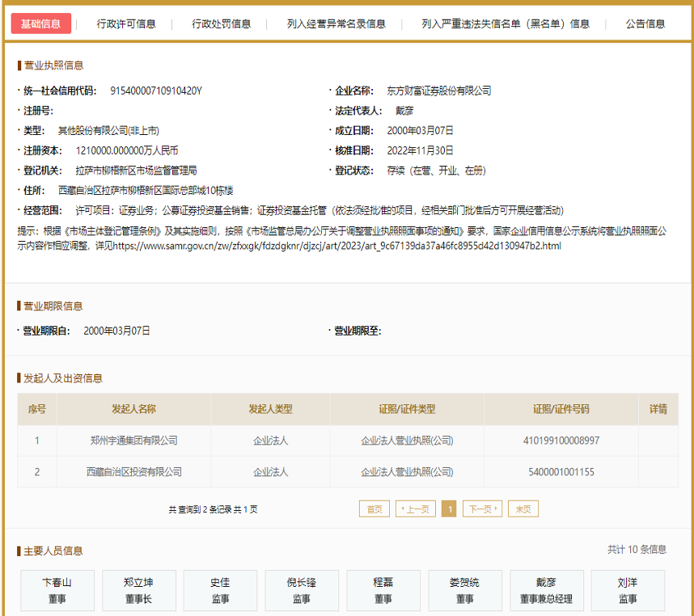Open 刘洋 监事 personnel card
Screen dimensions: 694x616
coord(628,590)
